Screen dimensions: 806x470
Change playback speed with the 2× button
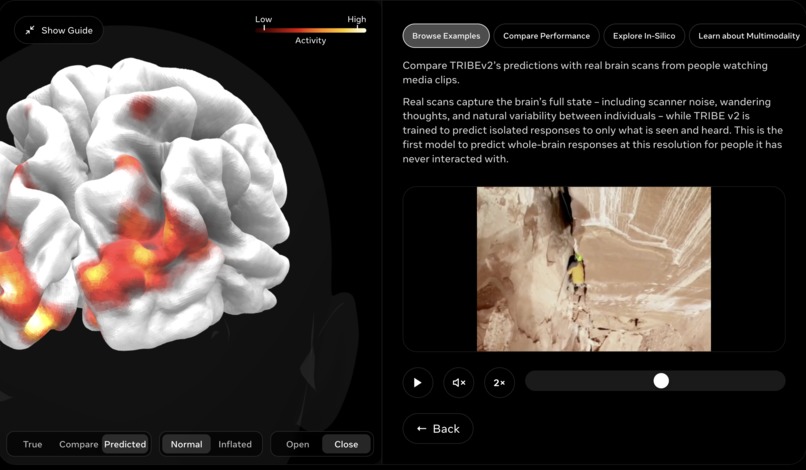pos(499,383)
